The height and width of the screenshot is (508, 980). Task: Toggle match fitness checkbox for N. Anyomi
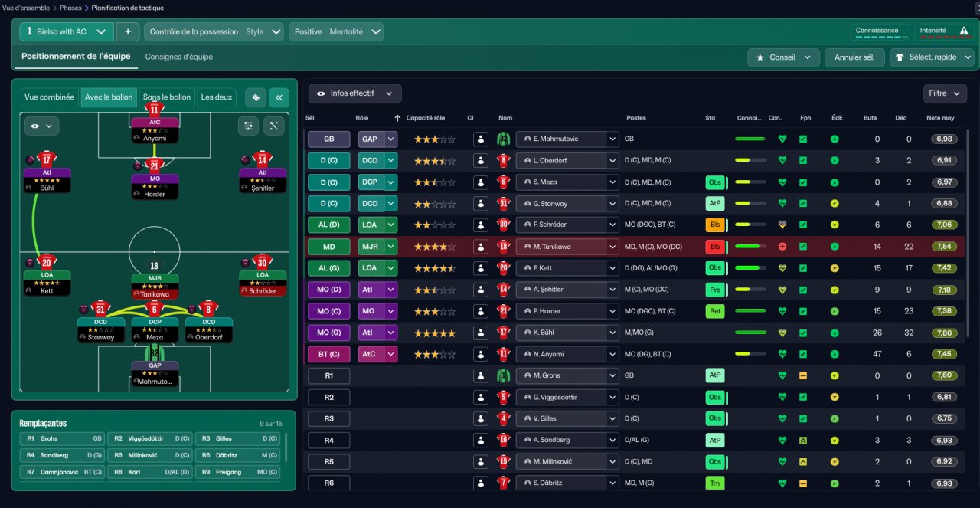[x=803, y=354]
